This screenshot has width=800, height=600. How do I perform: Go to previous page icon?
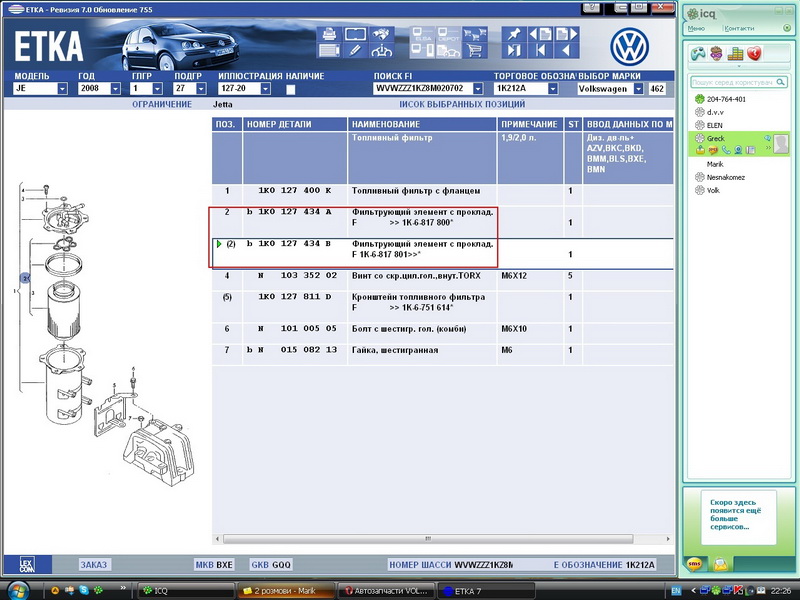tap(540, 34)
